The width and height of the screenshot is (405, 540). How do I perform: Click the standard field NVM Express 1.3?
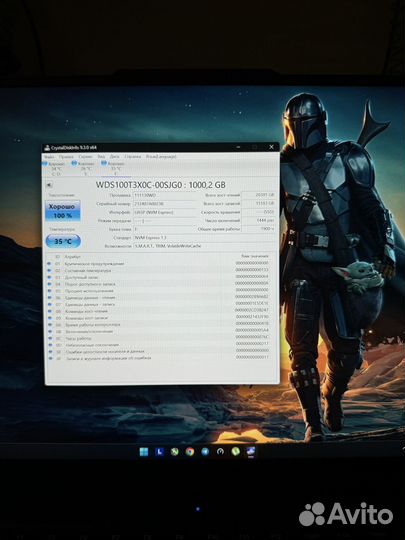pos(205,238)
